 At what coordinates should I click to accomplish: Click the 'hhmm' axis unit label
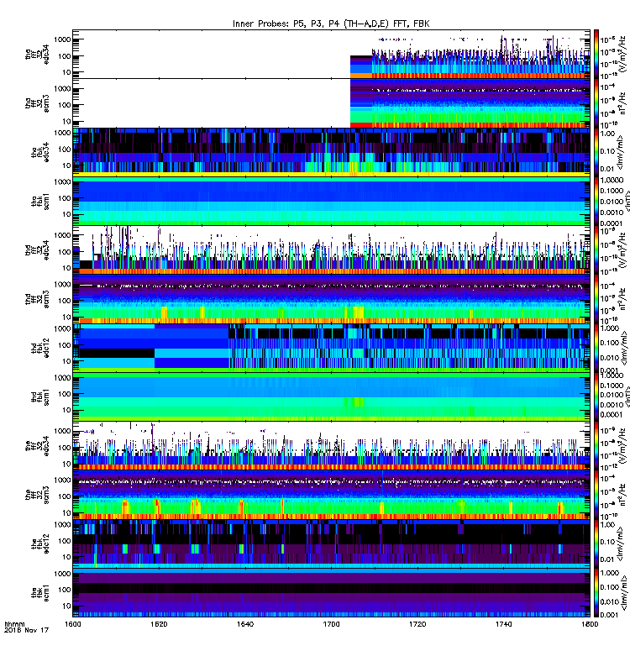14,624
